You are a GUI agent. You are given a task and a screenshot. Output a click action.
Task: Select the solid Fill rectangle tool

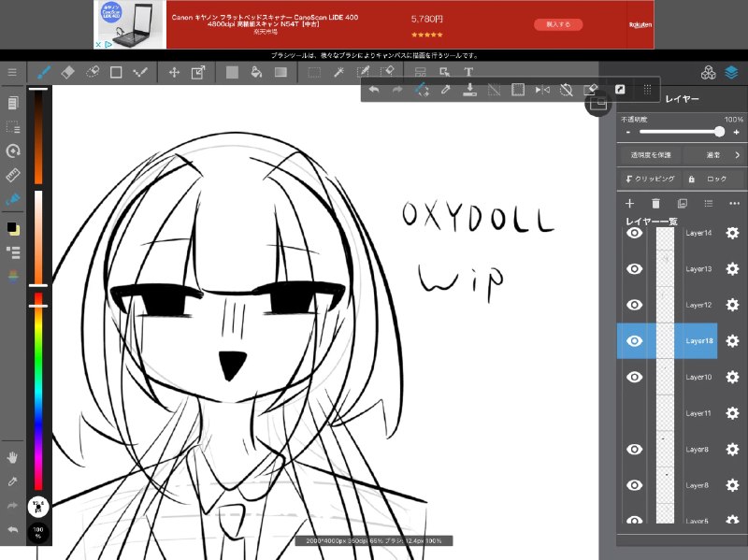point(232,73)
